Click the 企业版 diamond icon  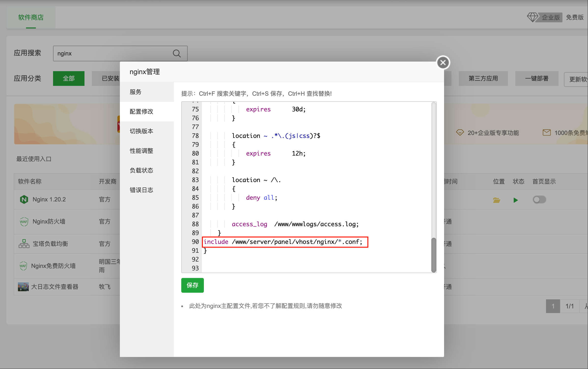pyautogui.click(x=532, y=17)
